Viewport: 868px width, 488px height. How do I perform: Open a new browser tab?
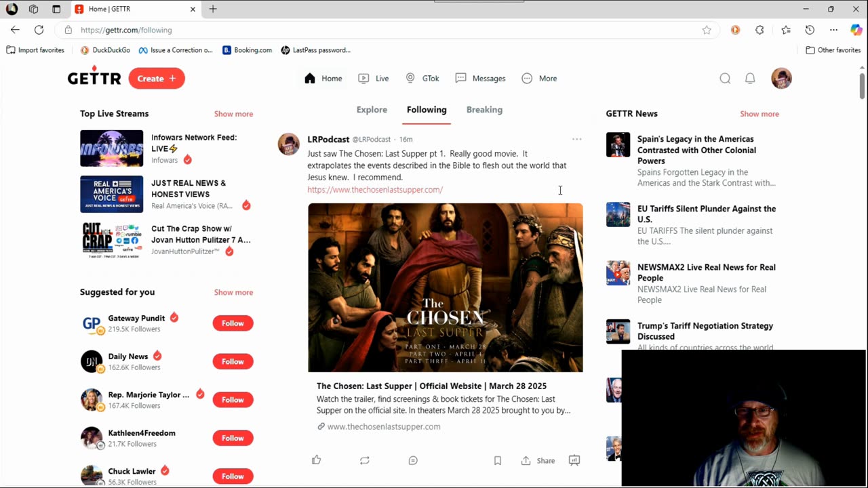click(x=213, y=9)
